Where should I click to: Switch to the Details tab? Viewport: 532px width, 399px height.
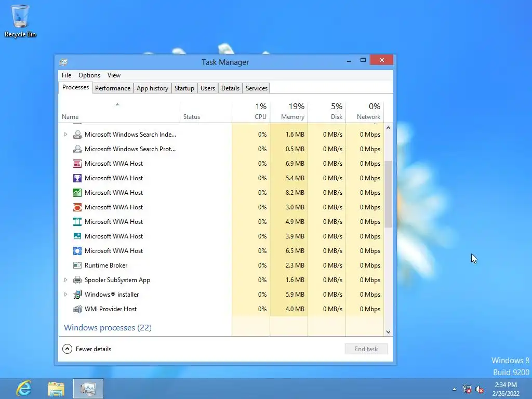tap(230, 88)
